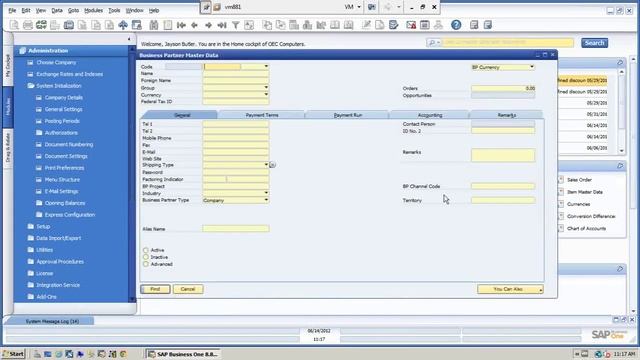This screenshot has width=640, height=360.
Task: Click the E-Mail input field
Action: (x=236, y=152)
